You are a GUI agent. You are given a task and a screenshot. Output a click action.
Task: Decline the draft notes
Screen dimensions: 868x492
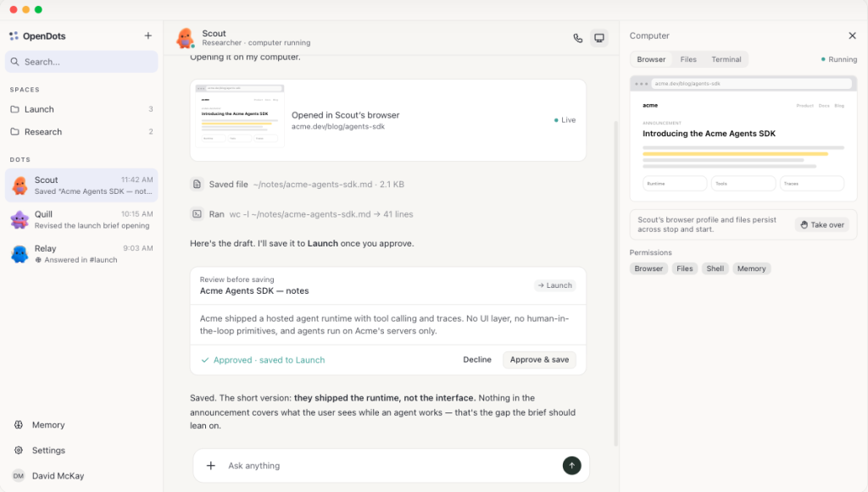[x=477, y=360]
